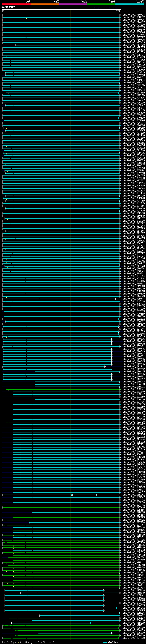The width and height of the screenshot is (146, 644).
Task: Select the UniRef100_Q39747 label
Action: 134,105
